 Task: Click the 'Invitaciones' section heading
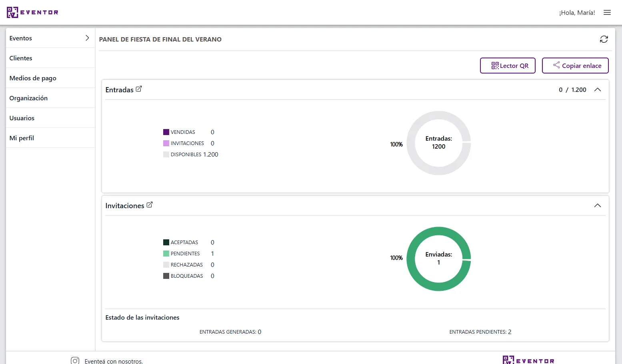tap(125, 206)
